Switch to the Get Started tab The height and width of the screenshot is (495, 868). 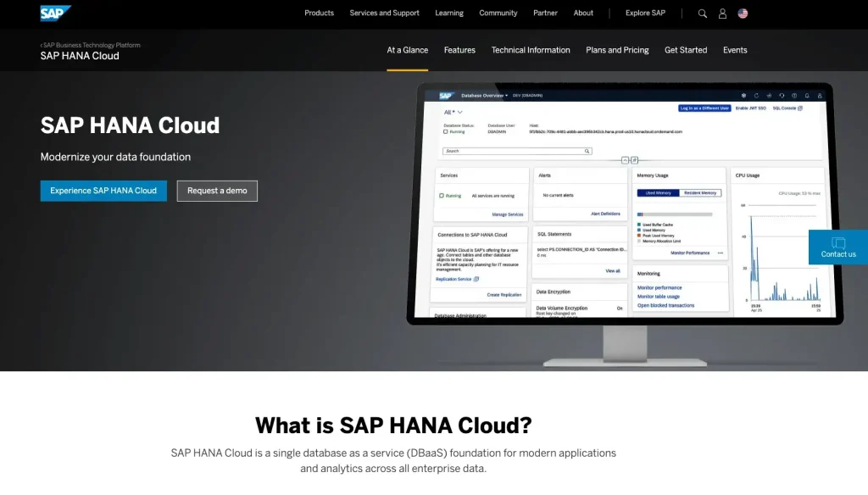pos(685,50)
